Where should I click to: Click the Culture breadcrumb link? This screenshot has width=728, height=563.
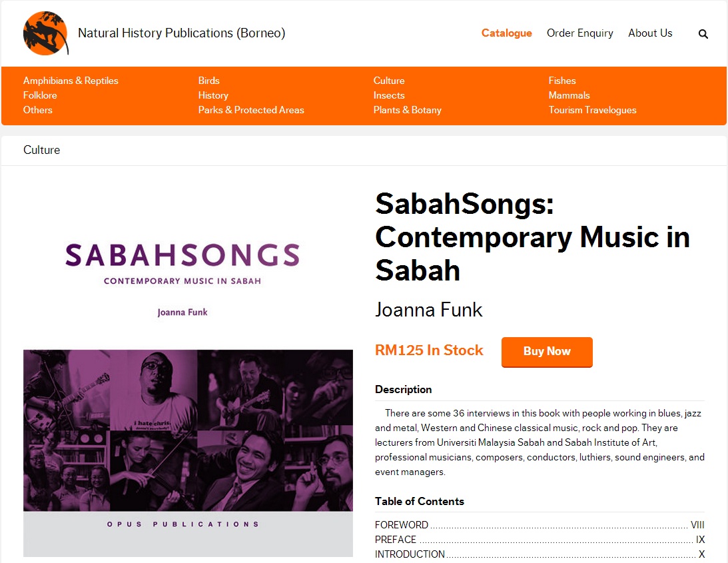[x=41, y=150]
